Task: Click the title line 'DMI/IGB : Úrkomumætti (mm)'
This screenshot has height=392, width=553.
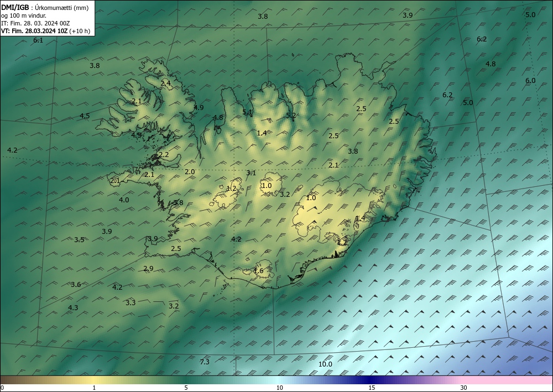Action: (x=45, y=8)
